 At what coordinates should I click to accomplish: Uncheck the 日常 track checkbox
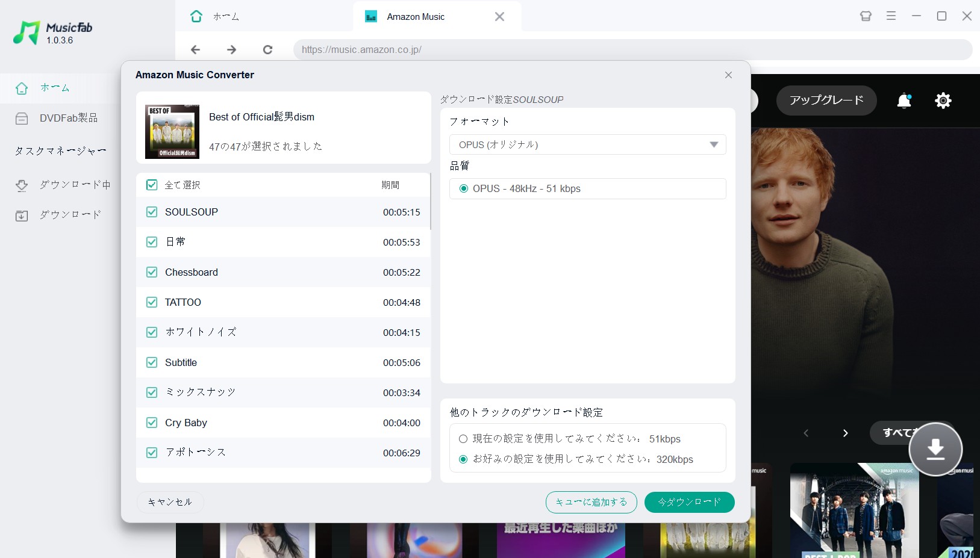click(152, 242)
